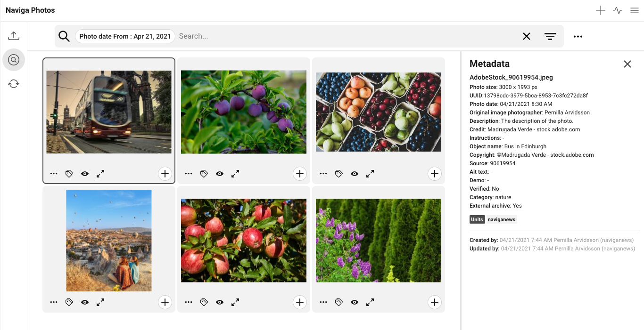The height and width of the screenshot is (330, 644).
Task: Click the plus icon in top header
Action: pos(600,10)
